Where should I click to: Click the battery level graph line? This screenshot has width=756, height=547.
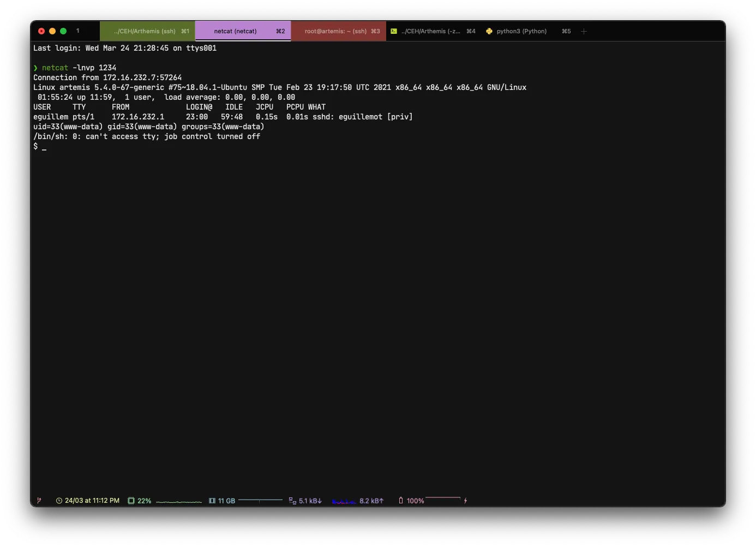(x=442, y=498)
